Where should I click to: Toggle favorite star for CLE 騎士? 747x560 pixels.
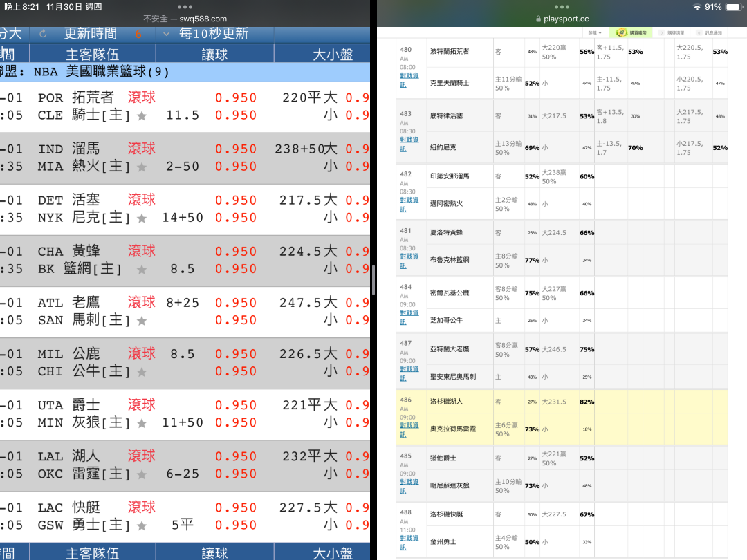pyautogui.click(x=142, y=115)
